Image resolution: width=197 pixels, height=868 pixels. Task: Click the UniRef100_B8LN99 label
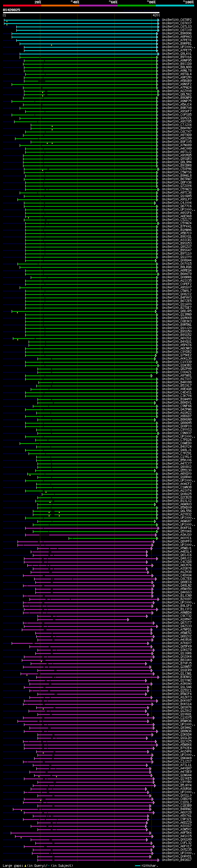coord(177,67)
